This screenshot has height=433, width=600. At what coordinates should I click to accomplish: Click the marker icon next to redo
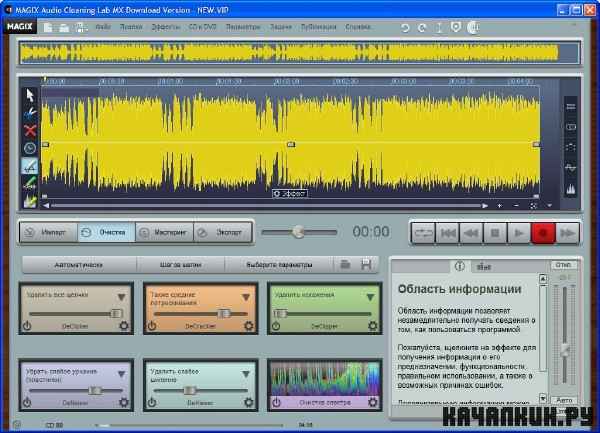pos(439,28)
